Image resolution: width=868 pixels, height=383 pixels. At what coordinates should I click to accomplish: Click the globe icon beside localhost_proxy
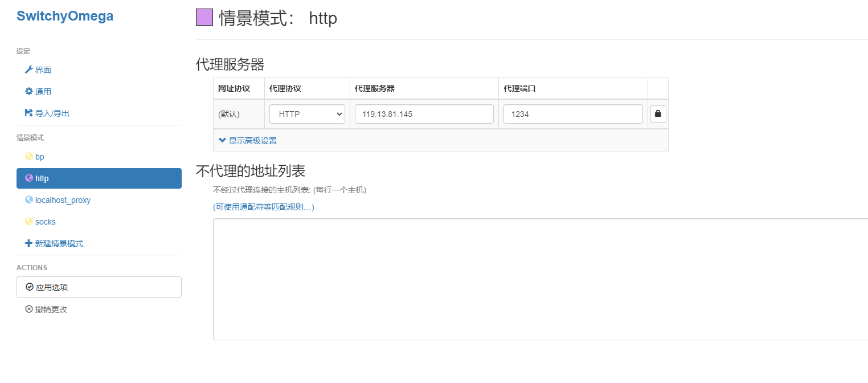click(x=28, y=199)
